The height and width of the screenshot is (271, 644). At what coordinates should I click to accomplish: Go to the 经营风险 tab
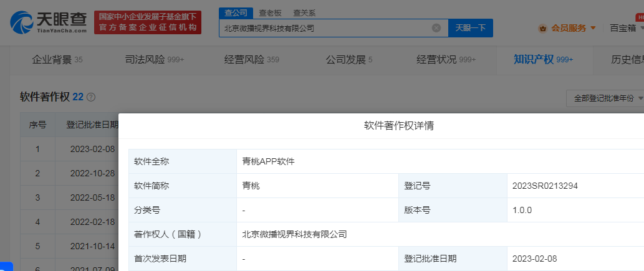251,60
